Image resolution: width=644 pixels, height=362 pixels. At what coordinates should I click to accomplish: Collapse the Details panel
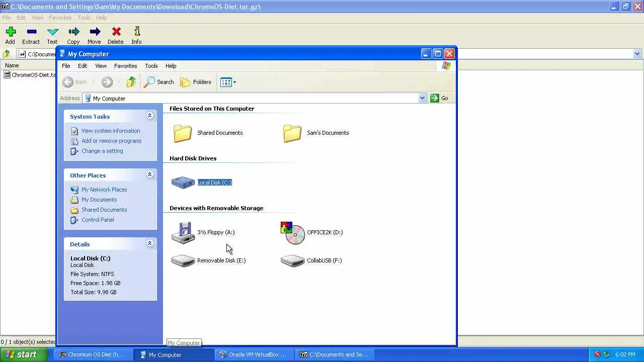coord(149,243)
